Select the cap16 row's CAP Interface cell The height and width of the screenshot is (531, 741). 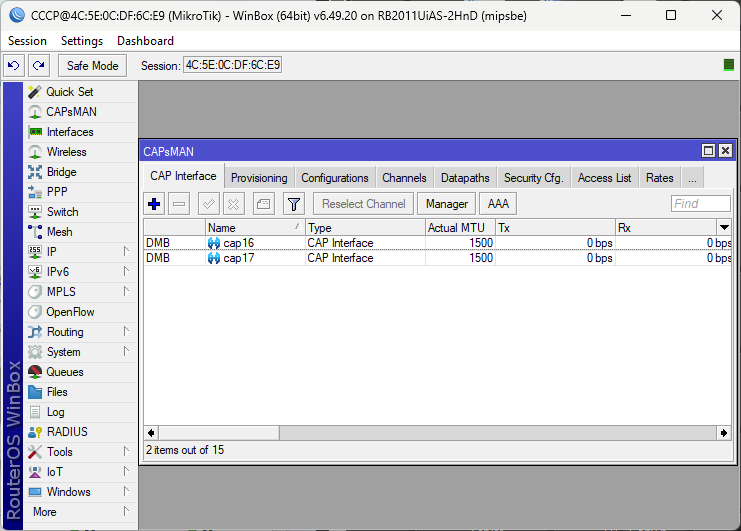[365, 243]
